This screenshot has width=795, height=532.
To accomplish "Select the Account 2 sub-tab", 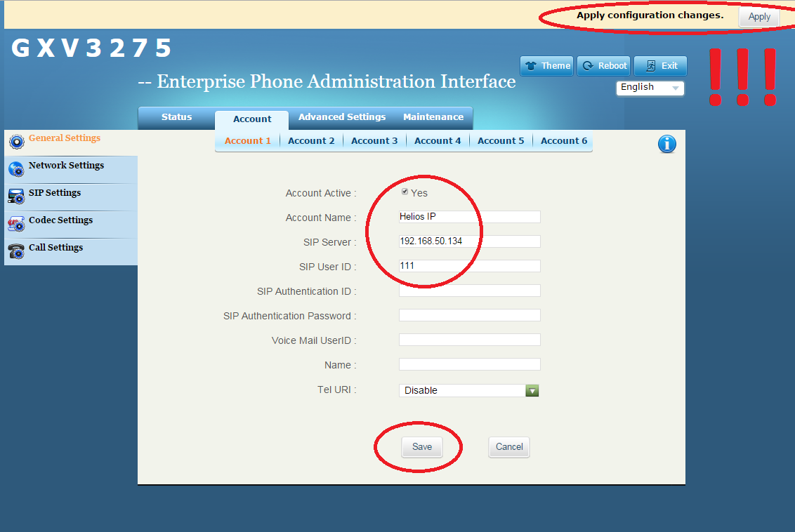I will click(x=311, y=141).
